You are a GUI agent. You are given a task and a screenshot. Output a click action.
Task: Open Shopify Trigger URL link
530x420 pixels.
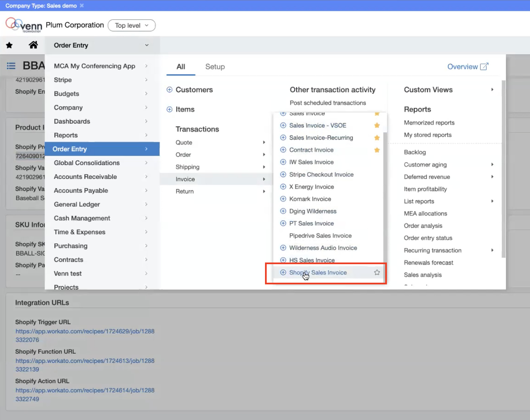tap(85, 336)
